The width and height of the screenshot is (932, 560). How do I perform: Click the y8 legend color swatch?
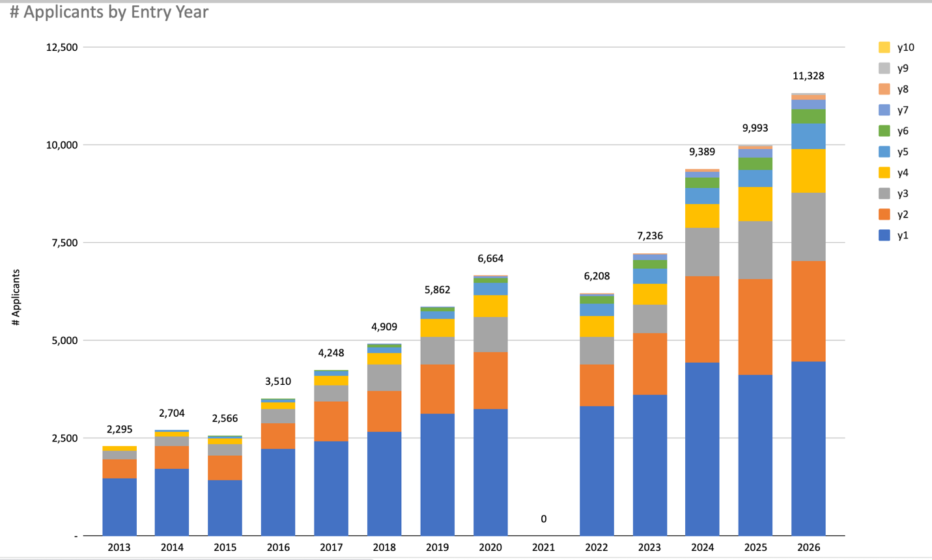point(884,89)
